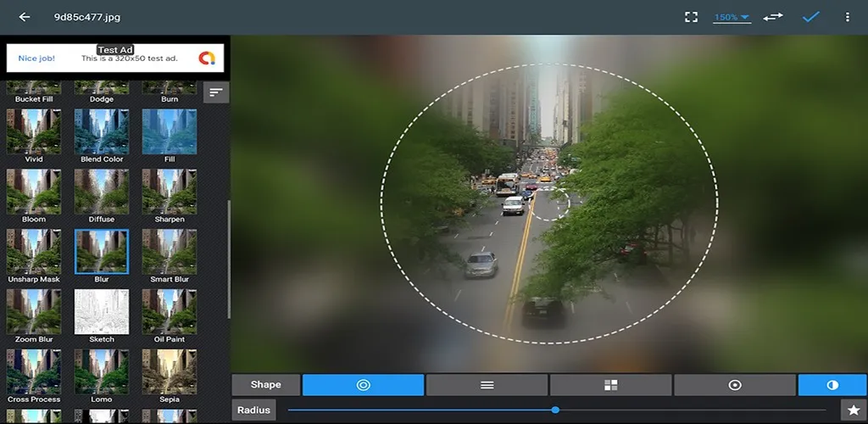
Task: Click the small inner dashed circle handle
Action: point(549,204)
